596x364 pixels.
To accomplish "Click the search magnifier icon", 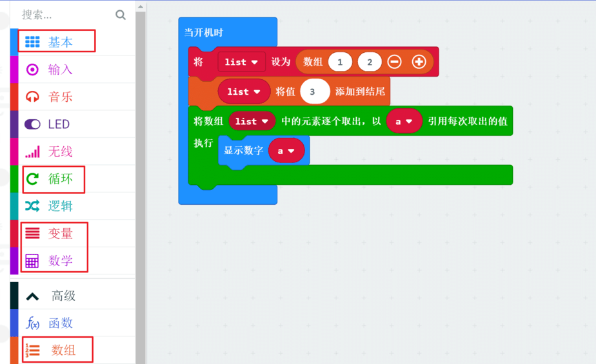I will click(x=121, y=15).
